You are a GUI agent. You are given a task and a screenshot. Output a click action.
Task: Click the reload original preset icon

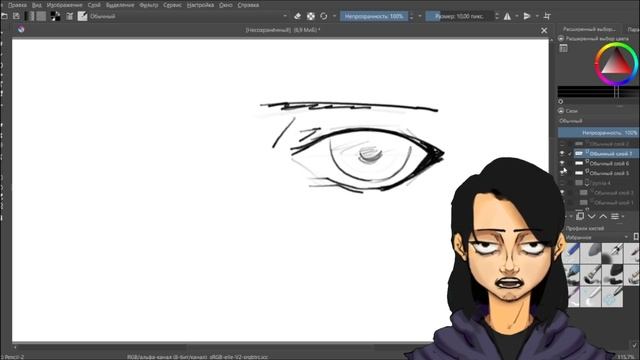pyautogui.click(x=324, y=16)
